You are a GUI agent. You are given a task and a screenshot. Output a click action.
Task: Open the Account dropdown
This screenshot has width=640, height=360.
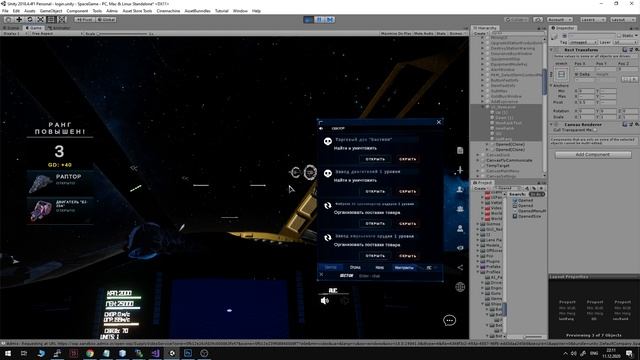point(560,20)
